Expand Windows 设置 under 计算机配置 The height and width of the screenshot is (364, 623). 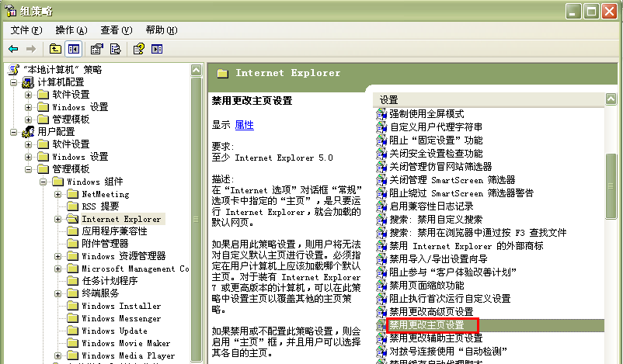(28, 107)
